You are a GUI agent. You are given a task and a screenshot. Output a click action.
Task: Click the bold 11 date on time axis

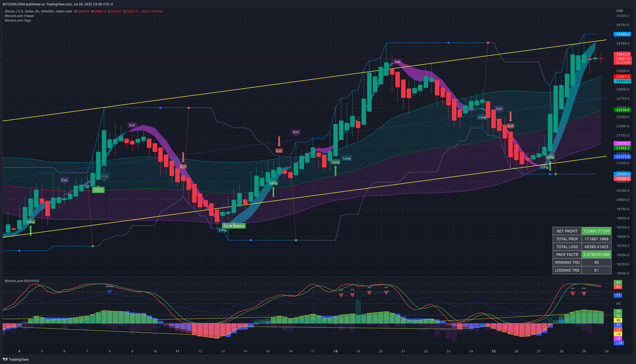pyautogui.click(x=177, y=351)
